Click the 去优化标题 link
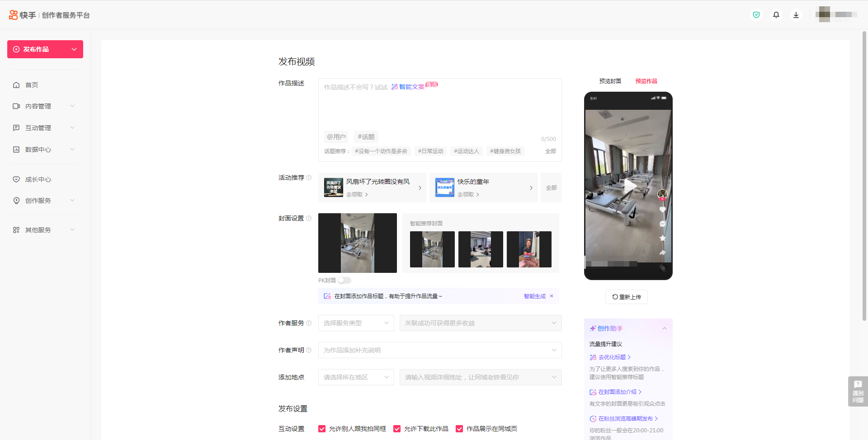The image size is (868, 440). click(612, 357)
